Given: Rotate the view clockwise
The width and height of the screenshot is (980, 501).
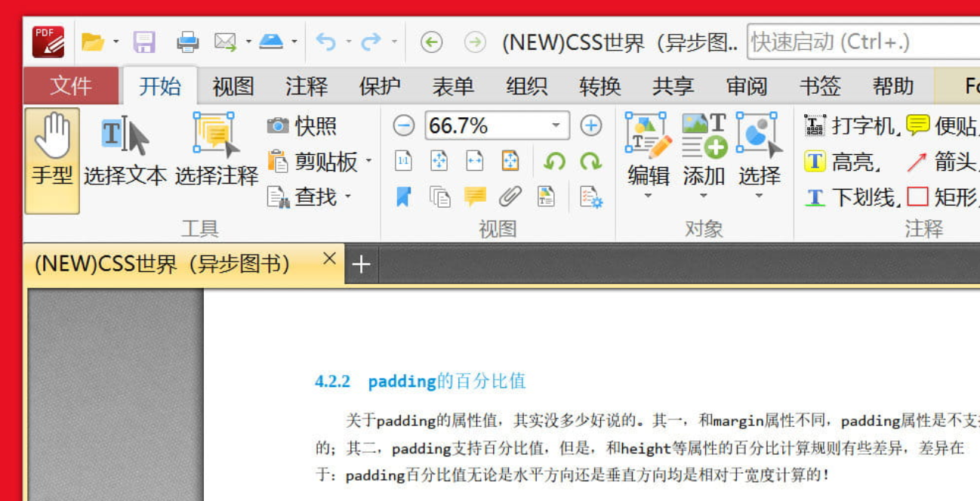Looking at the screenshot, I should click(x=590, y=161).
